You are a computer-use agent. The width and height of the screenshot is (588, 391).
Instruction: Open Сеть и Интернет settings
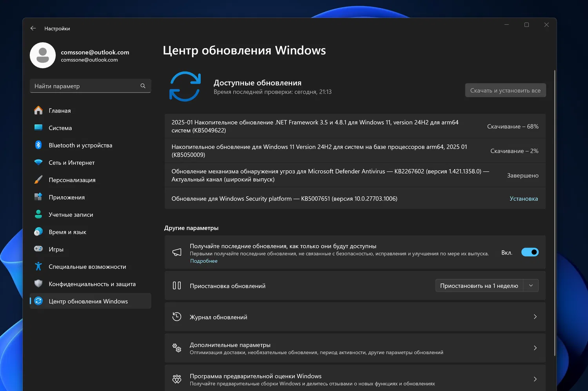coord(91,162)
